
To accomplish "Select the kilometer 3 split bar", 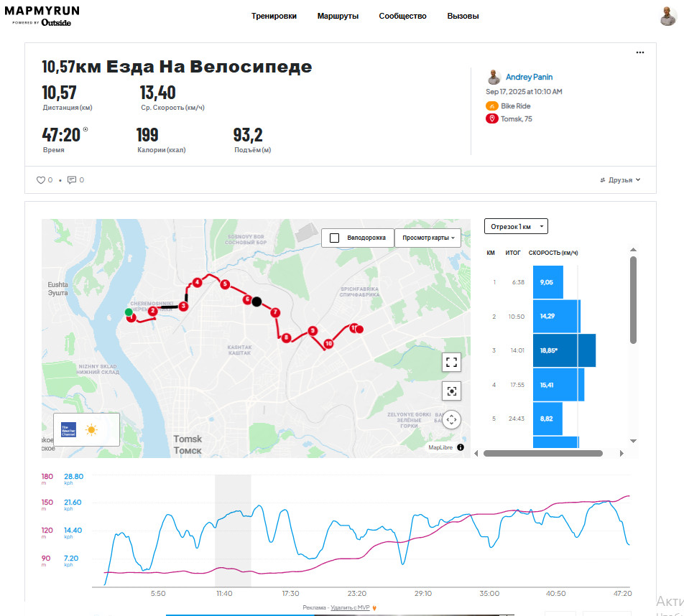I will (x=564, y=350).
